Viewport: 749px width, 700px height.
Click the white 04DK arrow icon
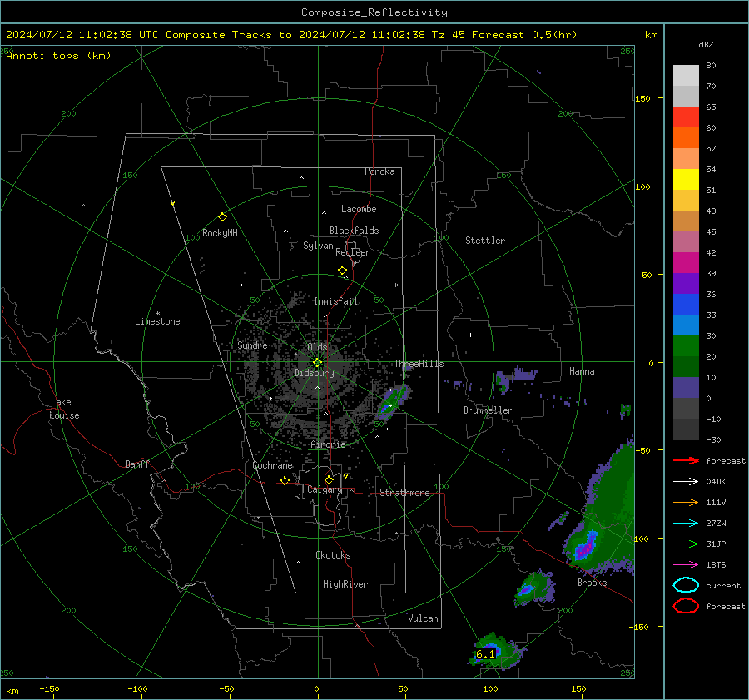click(686, 482)
